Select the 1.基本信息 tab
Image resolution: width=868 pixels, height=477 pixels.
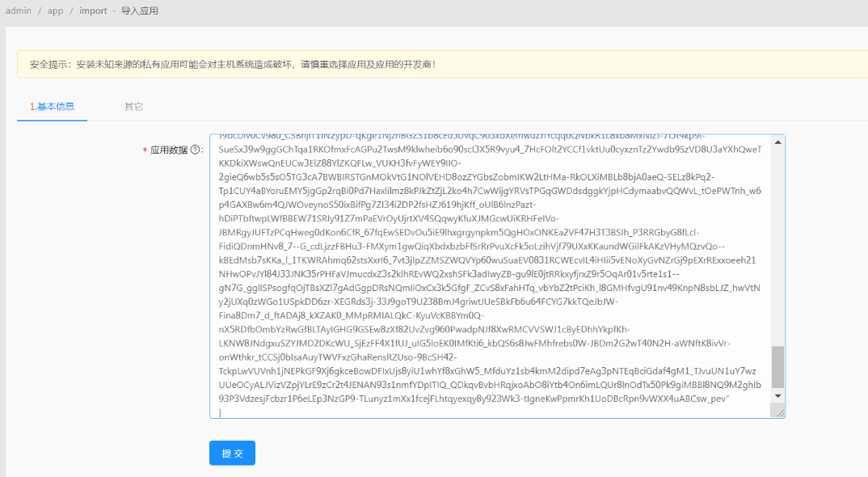coord(52,107)
